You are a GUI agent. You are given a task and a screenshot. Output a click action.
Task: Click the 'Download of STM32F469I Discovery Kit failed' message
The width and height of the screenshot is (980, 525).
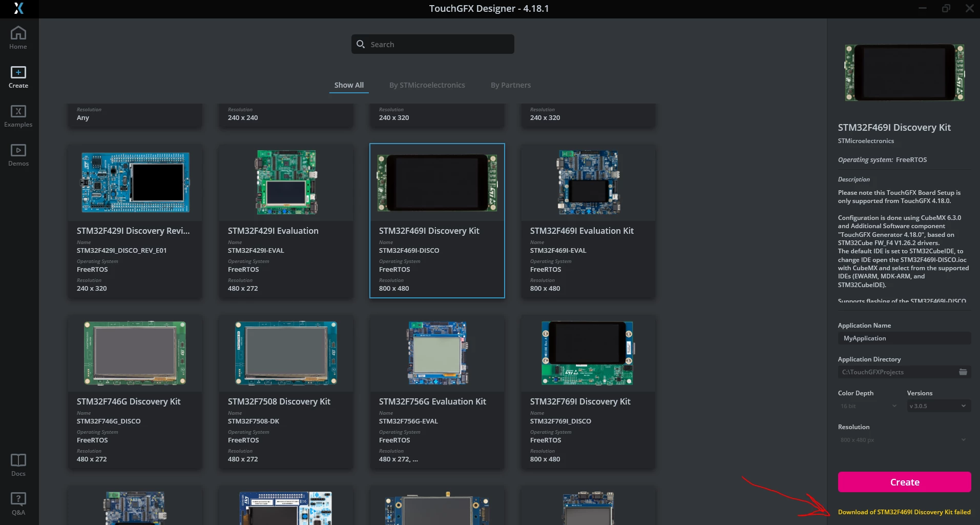tap(904, 512)
